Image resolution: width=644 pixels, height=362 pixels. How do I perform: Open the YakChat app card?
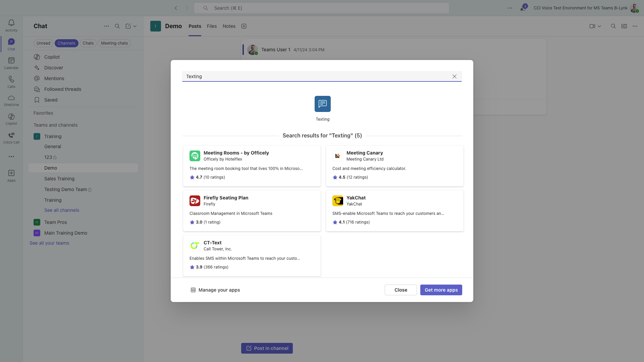394,210
